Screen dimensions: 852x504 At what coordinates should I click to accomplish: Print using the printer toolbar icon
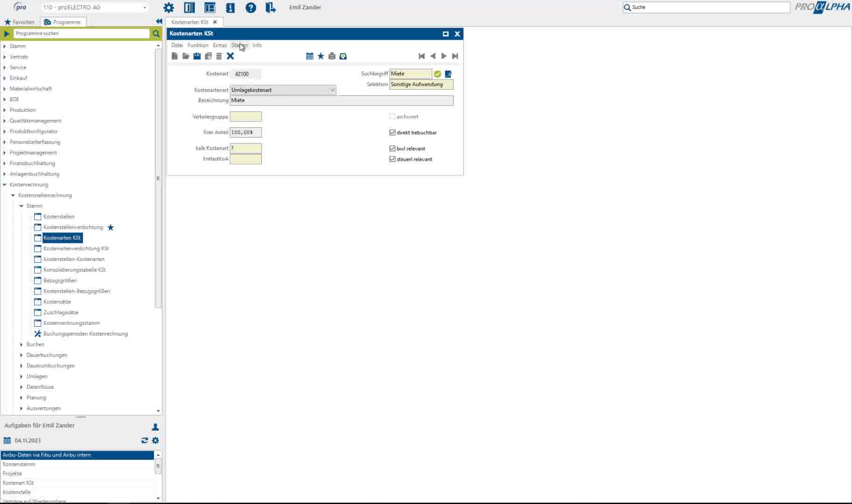[x=332, y=56]
